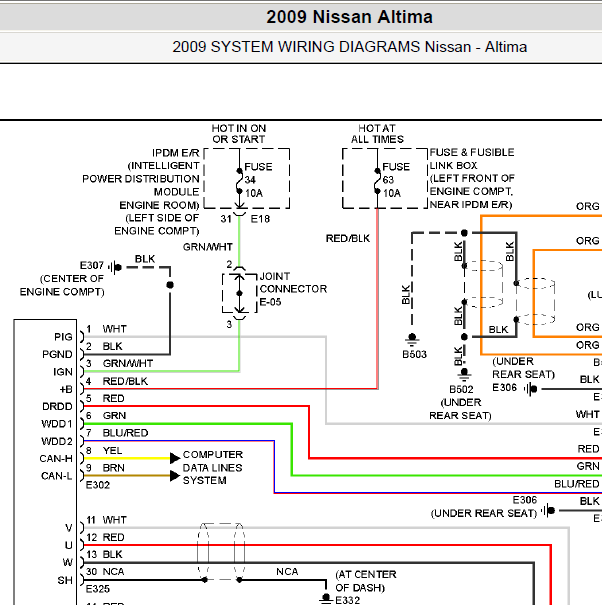Viewport: 602px width, 605px height.
Task: Click the B503 ground symbol
Action: pyautogui.click(x=412, y=339)
